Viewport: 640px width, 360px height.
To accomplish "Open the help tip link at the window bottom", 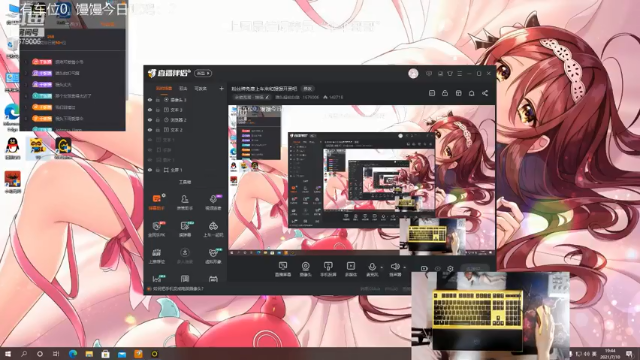I will tap(178, 289).
